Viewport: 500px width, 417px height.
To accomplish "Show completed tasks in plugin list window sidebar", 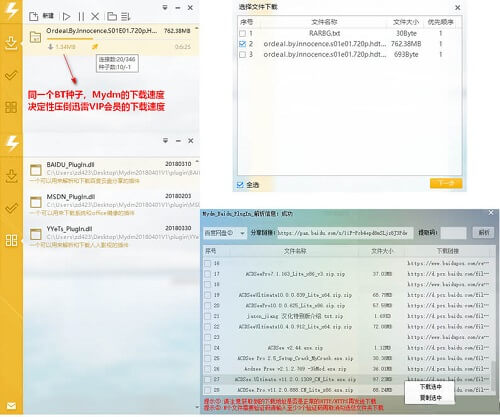I will pos(11,208).
